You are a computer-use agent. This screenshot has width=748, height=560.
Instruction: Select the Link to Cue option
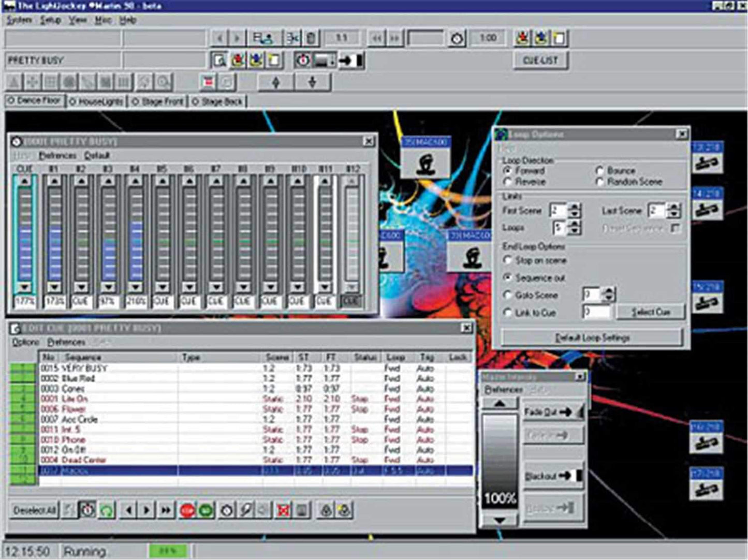click(x=508, y=313)
